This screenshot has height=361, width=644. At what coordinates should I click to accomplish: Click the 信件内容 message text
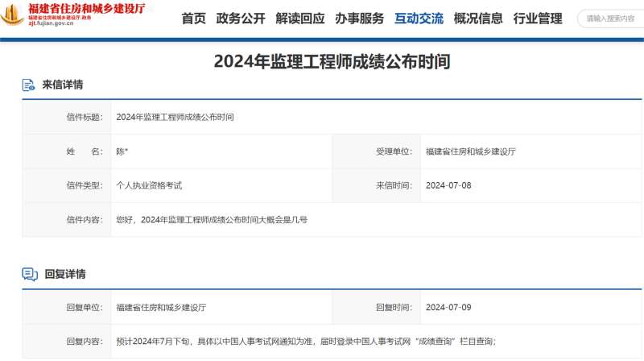point(212,219)
